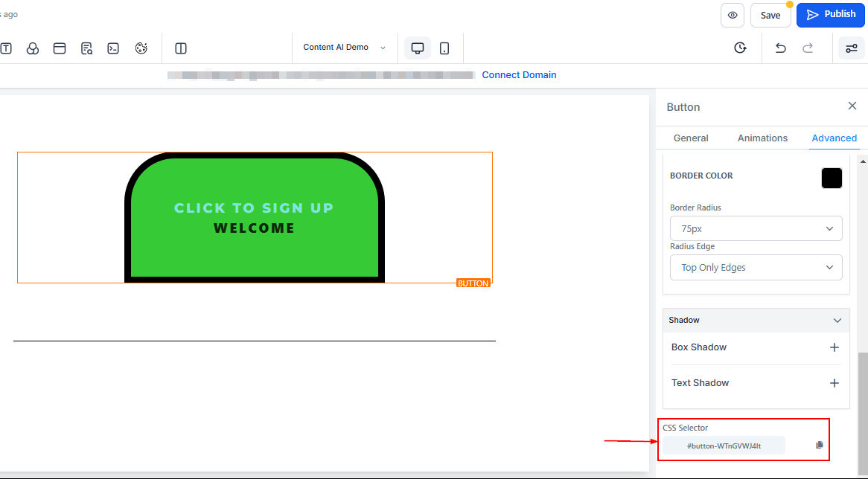
Task: Switch to desktop device view
Action: pyautogui.click(x=418, y=48)
